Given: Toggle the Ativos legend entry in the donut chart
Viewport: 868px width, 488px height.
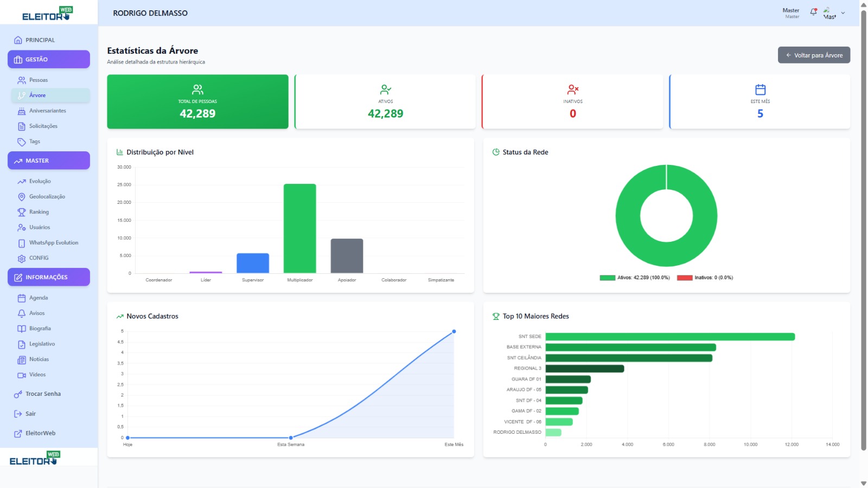Looking at the screenshot, I should (635, 278).
